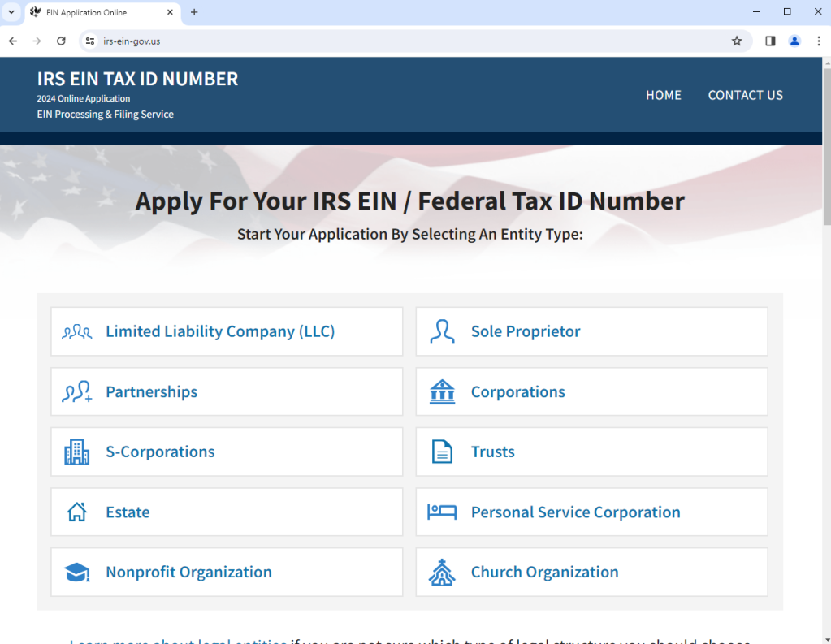Viewport: 831px width, 644px height.
Task: Open a new browser tab
Action: pyautogui.click(x=194, y=12)
